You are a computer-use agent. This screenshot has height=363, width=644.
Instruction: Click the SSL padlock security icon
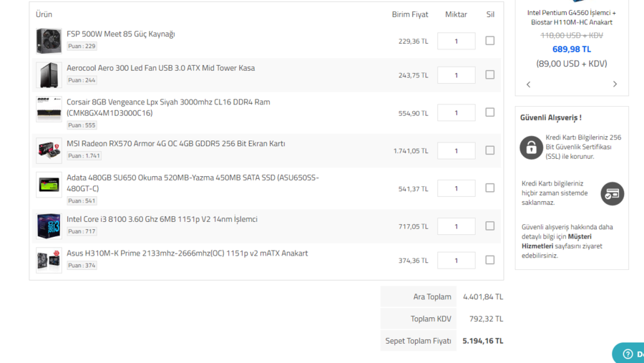click(x=531, y=147)
